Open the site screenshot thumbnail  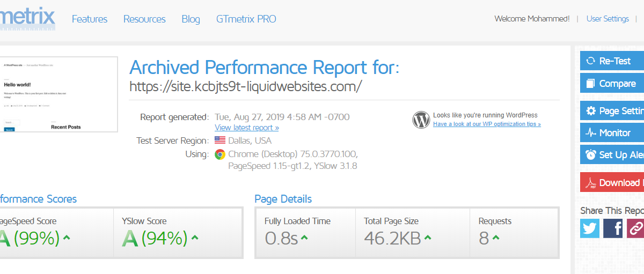(59, 94)
